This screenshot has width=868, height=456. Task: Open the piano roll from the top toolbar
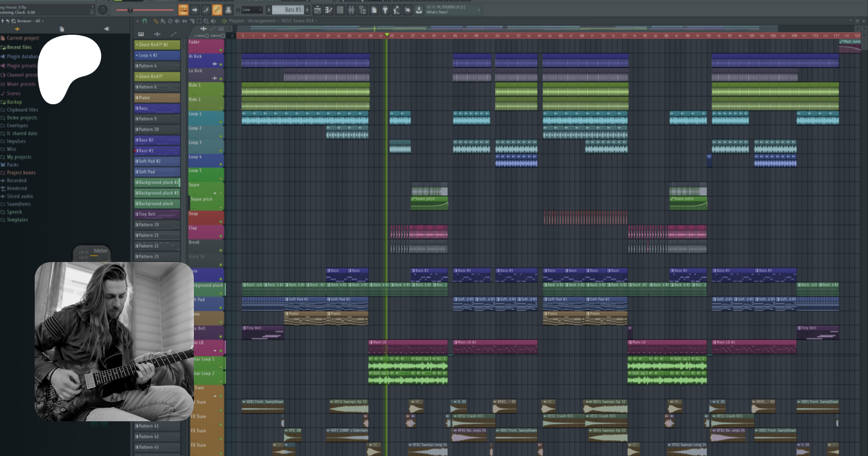[329, 10]
